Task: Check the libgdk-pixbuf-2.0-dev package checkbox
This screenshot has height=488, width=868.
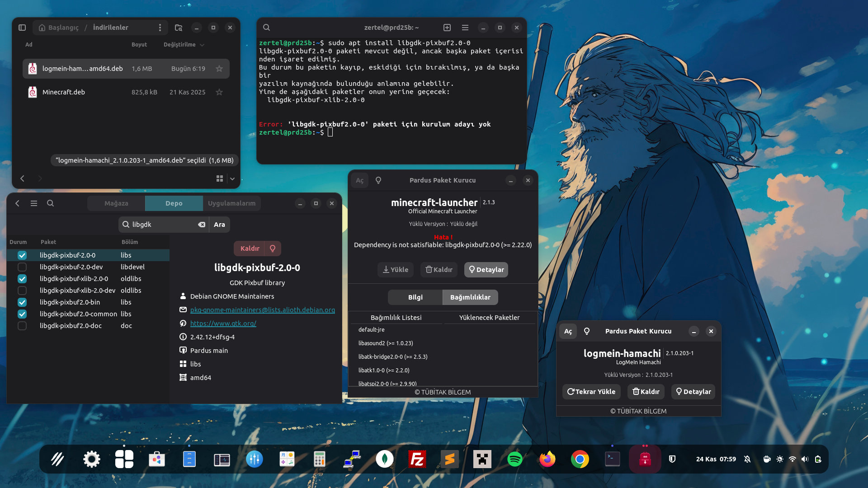Action: point(22,267)
